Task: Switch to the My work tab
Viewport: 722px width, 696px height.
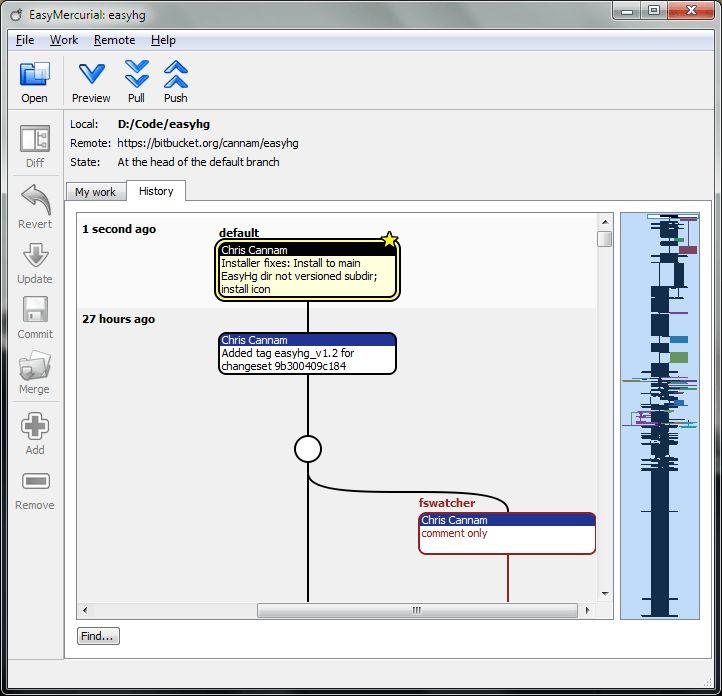Action: point(95,192)
